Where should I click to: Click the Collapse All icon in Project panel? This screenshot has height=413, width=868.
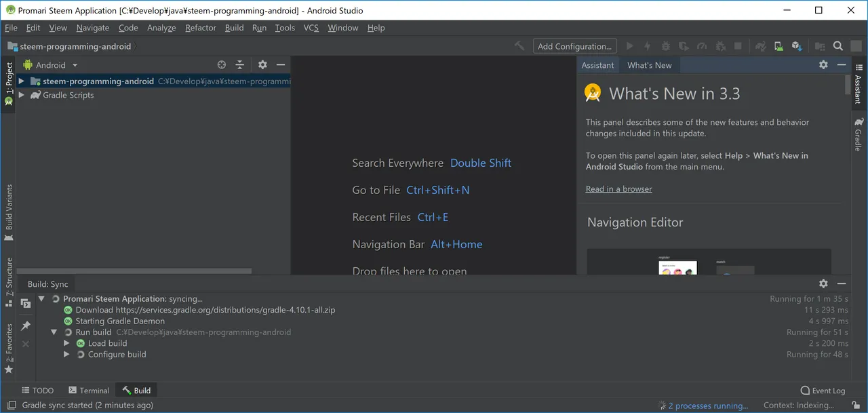click(239, 65)
